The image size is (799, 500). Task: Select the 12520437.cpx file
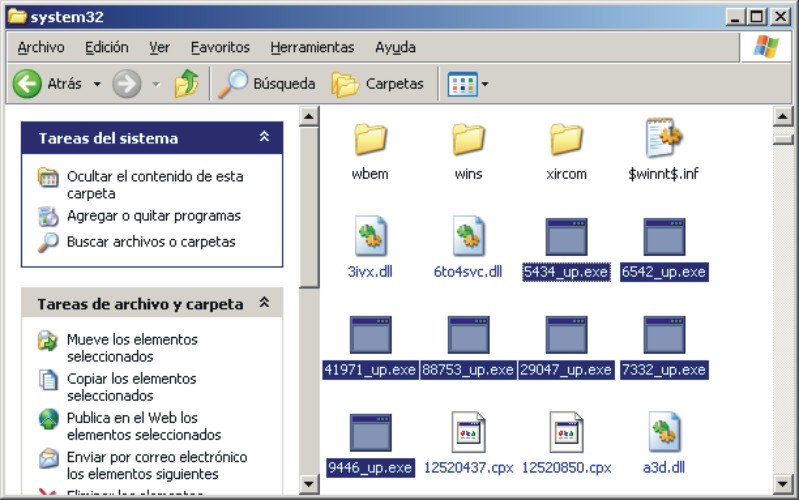click(x=468, y=434)
